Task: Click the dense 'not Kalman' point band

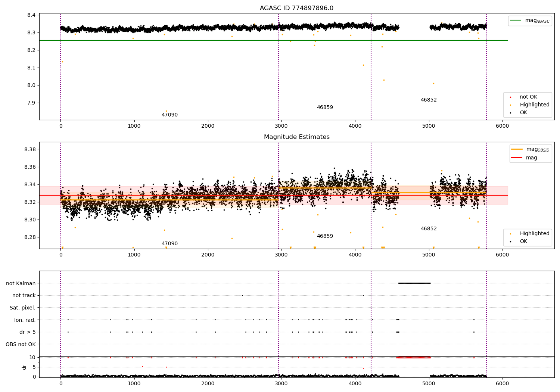Action: click(414, 283)
